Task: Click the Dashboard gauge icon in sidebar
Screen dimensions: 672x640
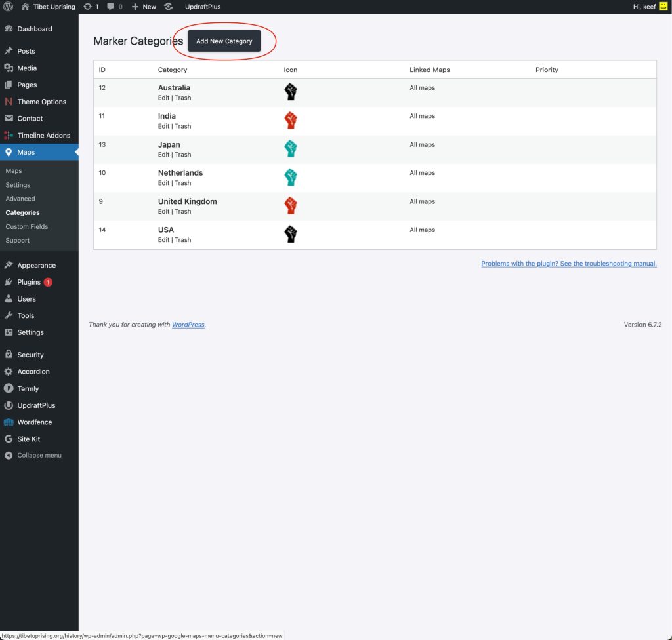Action: [x=9, y=29]
